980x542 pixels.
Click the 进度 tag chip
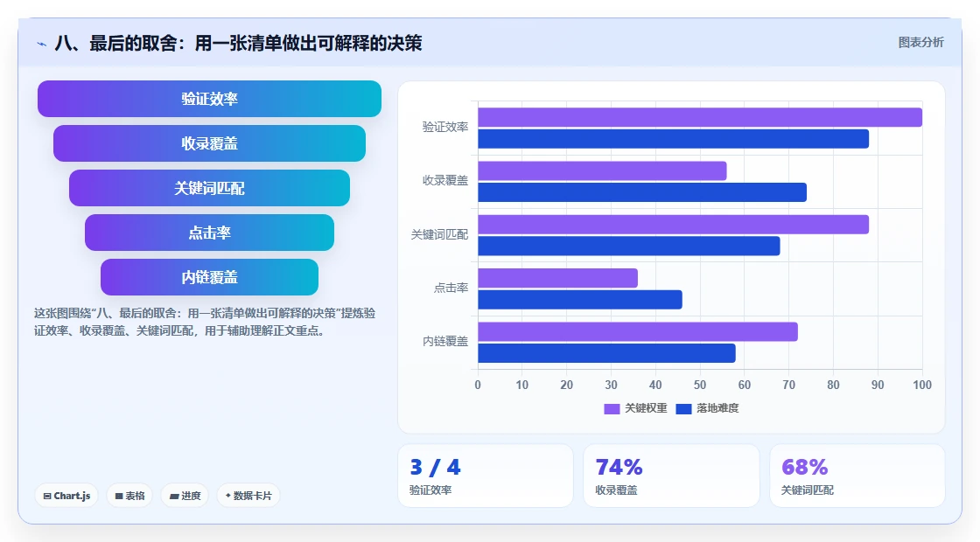coord(185,496)
